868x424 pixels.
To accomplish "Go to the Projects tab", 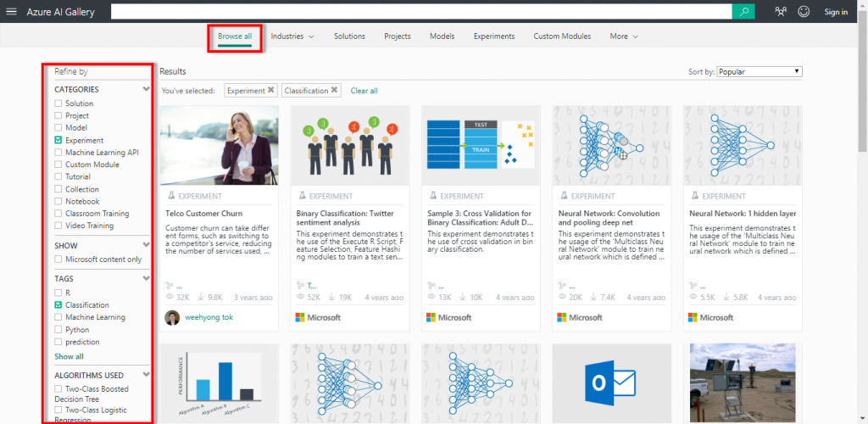I will [x=398, y=36].
